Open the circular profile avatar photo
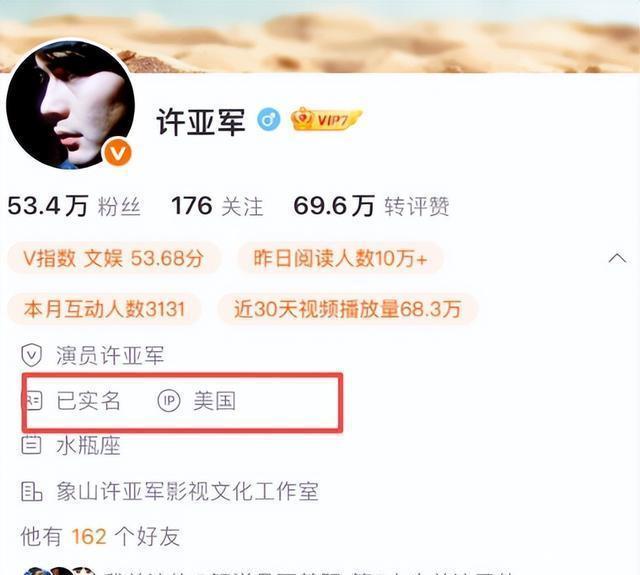 pos(70,104)
